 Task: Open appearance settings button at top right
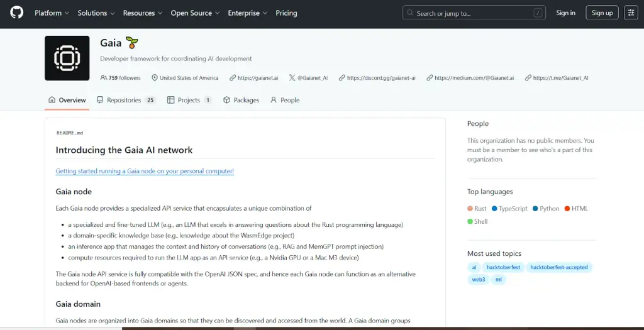tap(631, 13)
